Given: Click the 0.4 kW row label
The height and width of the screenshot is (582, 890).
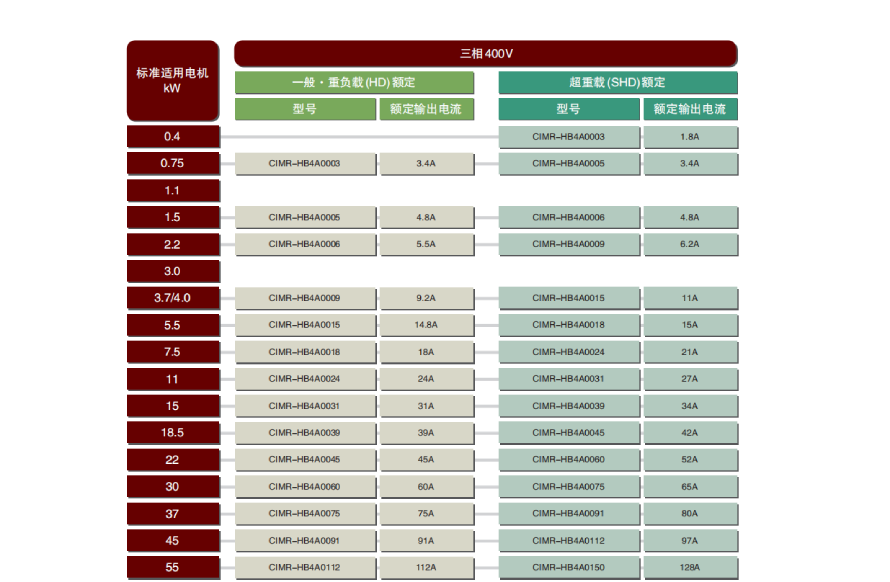Looking at the screenshot, I should click(172, 137).
